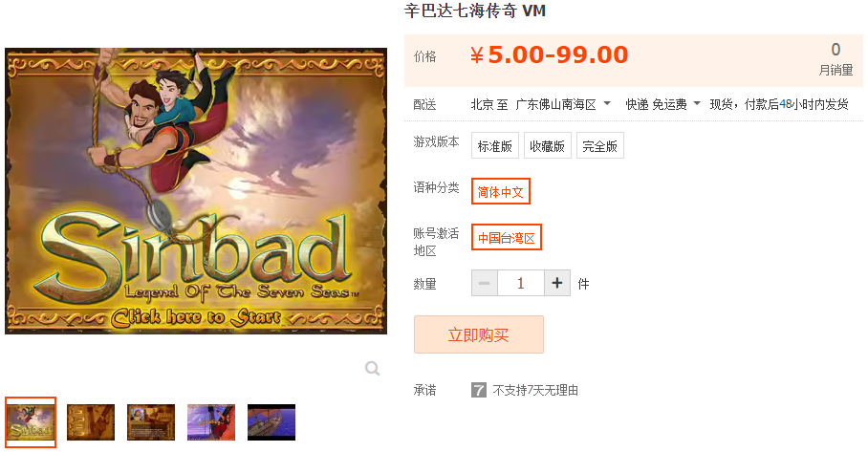
Task: Click the main Sinbad product image
Action: pyautogui.click(x=196, y=191)
